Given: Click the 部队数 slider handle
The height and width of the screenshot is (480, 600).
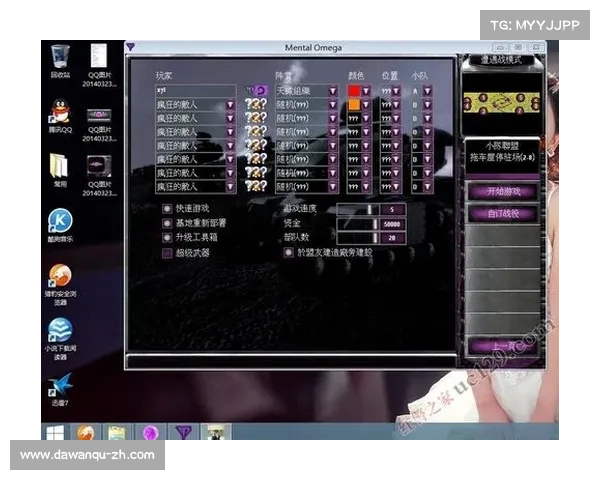Looking at the screenshot, I should point(375,238).
